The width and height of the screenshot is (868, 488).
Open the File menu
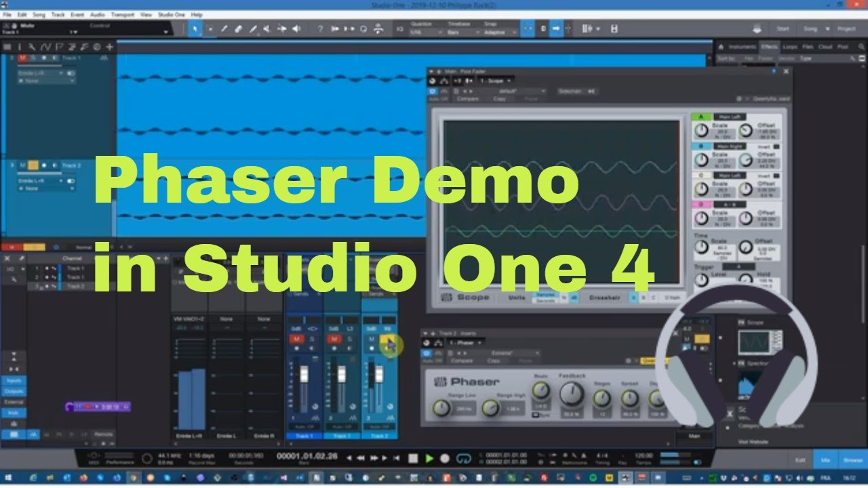coord(7,14)
